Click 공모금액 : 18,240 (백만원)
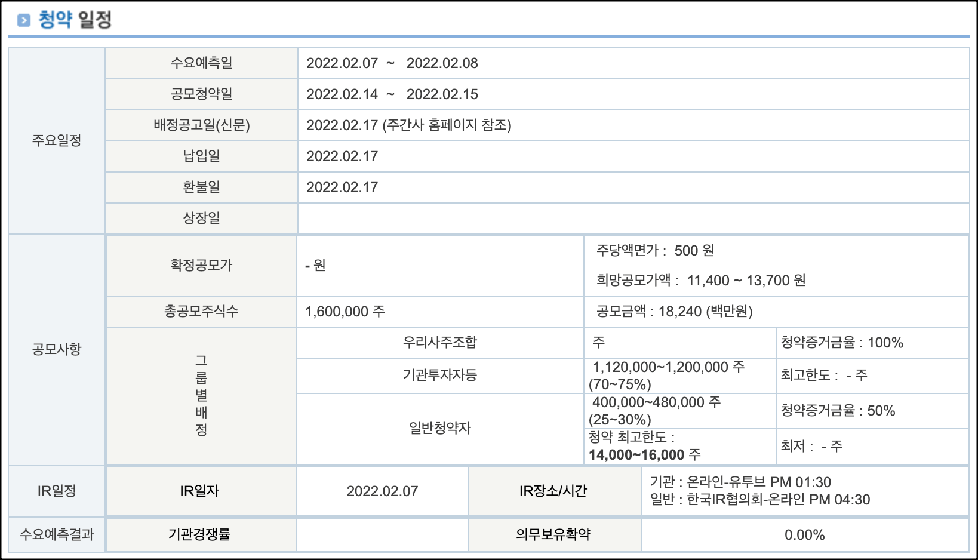This screenshot has height=560, width=978. [675, 312]
